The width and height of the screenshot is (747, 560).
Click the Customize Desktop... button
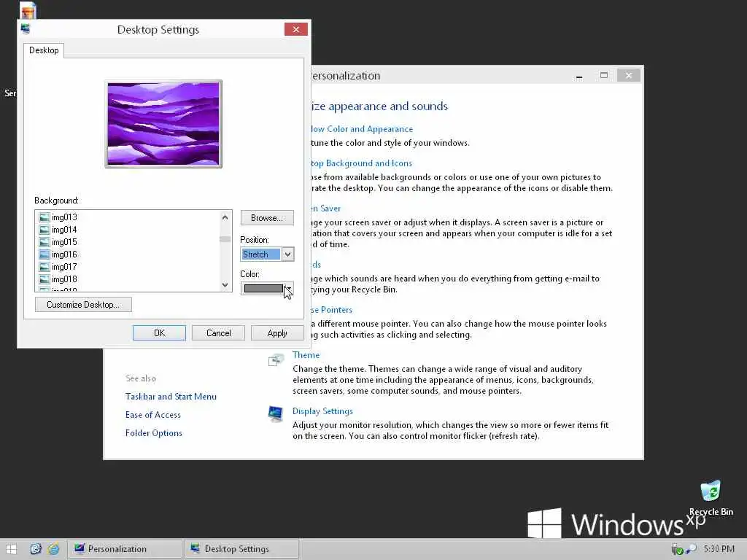(83, 305)
